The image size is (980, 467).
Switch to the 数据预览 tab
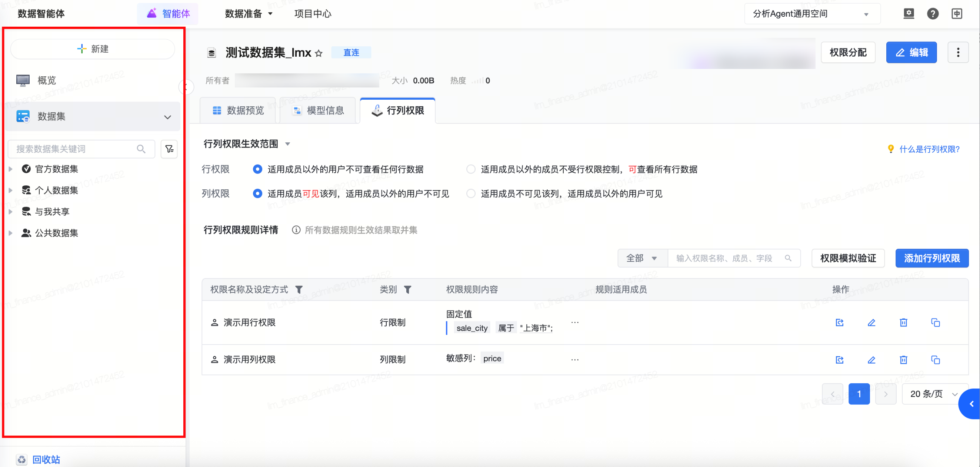tap(238, 110)
